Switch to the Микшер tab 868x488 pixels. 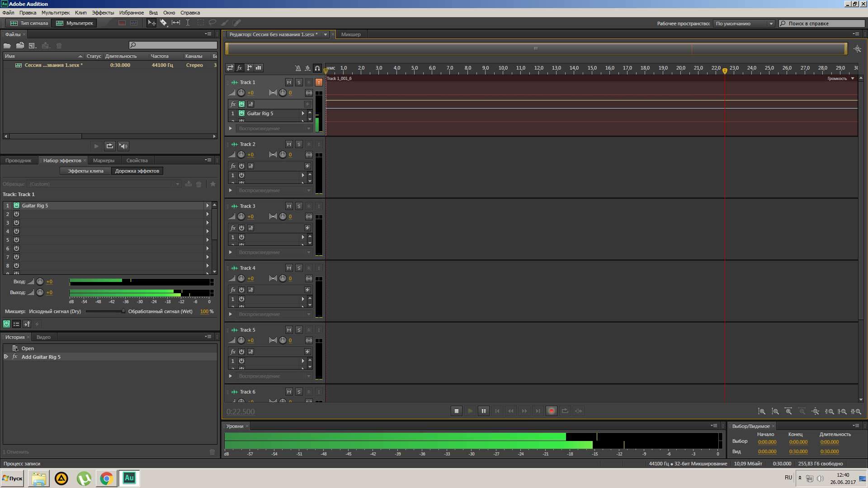[x=351, y=34]
